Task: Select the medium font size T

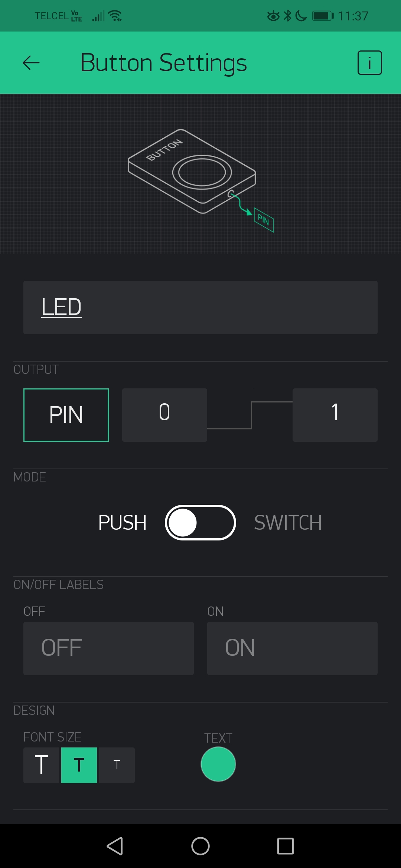Action: coord(79,765)
